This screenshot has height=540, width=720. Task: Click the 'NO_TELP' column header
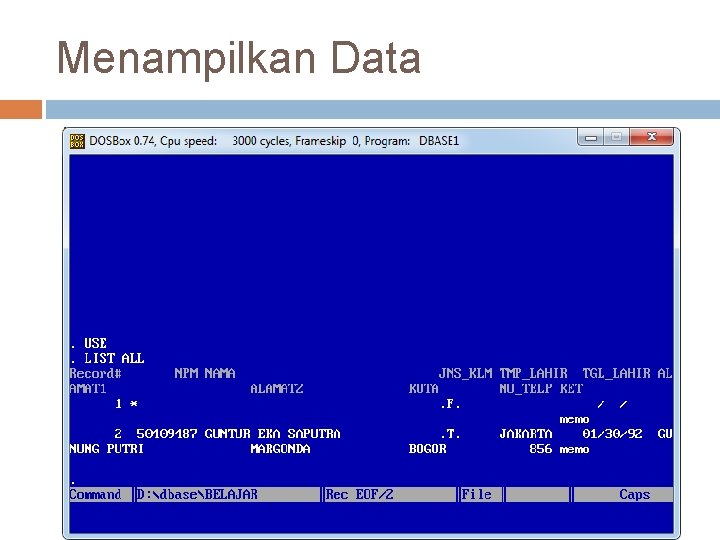pyautogui.click(x=526, y=388)
